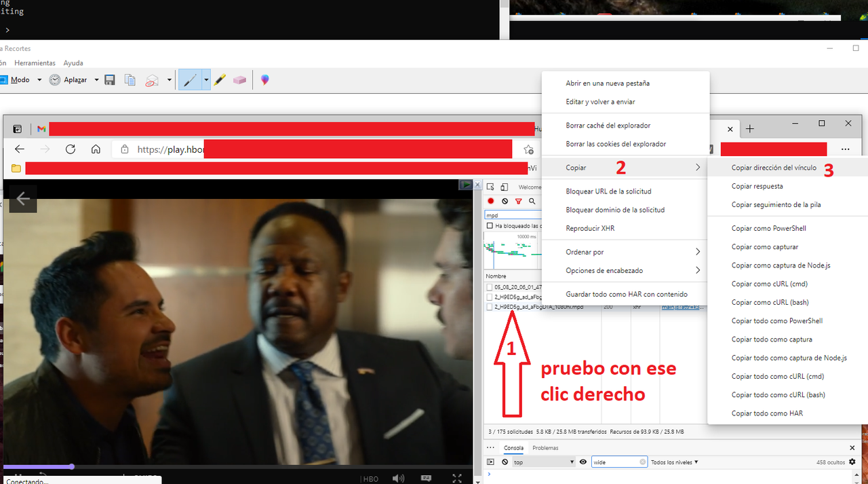Open the pen tool options arrow
The image size is (868, 484).
206,80
